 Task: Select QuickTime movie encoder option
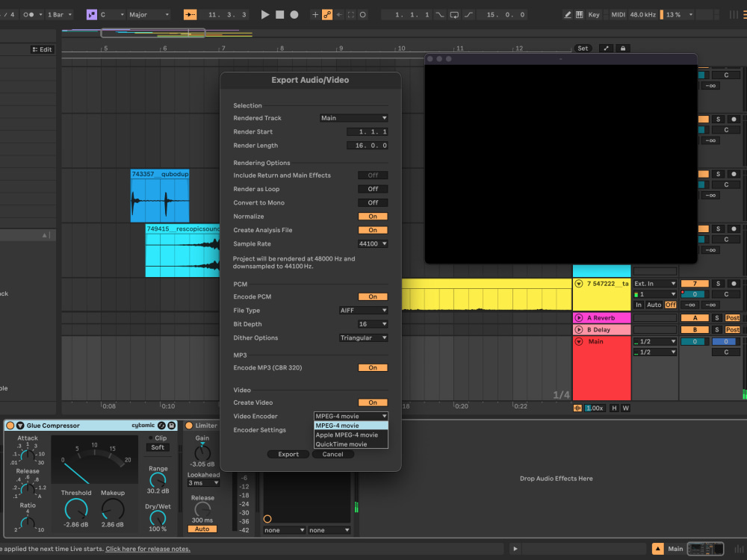coord(350,444)
